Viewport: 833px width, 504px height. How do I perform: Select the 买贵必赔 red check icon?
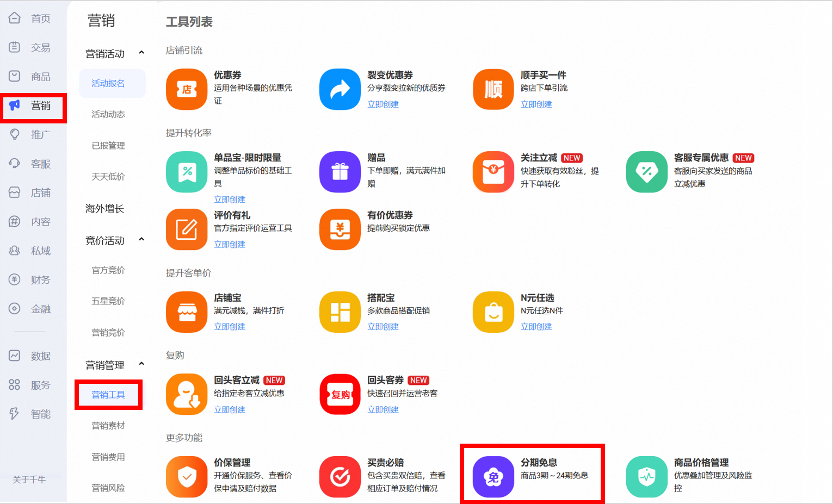click(x=340, y=477)
